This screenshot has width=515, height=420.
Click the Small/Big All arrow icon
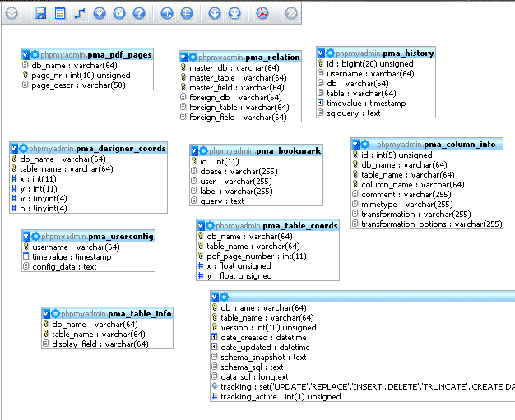coord(215,13)
